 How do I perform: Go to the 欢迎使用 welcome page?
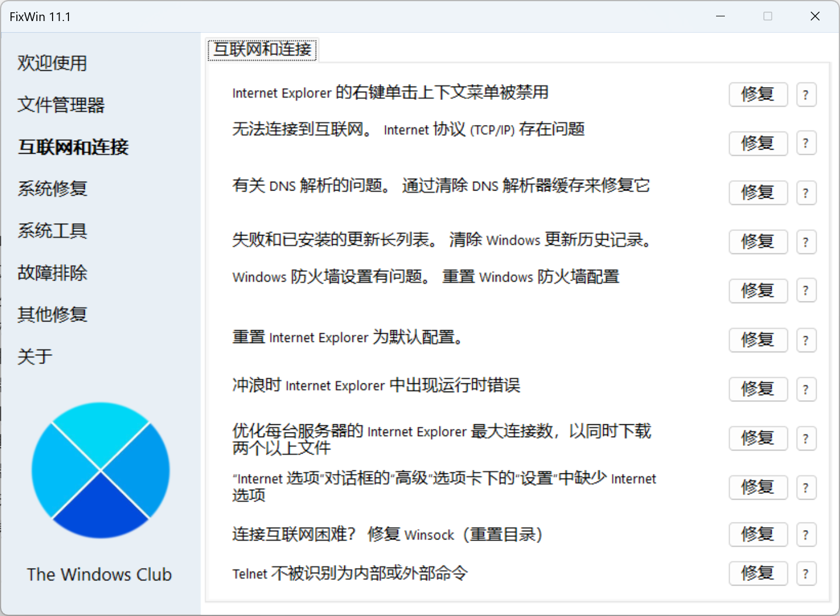pyautogui.click(x=52, y=63)
